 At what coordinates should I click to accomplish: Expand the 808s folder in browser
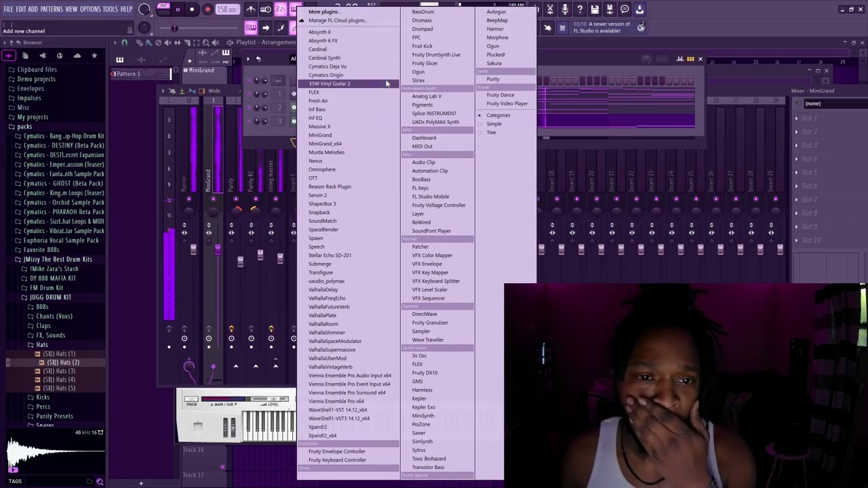coord(38,307)
